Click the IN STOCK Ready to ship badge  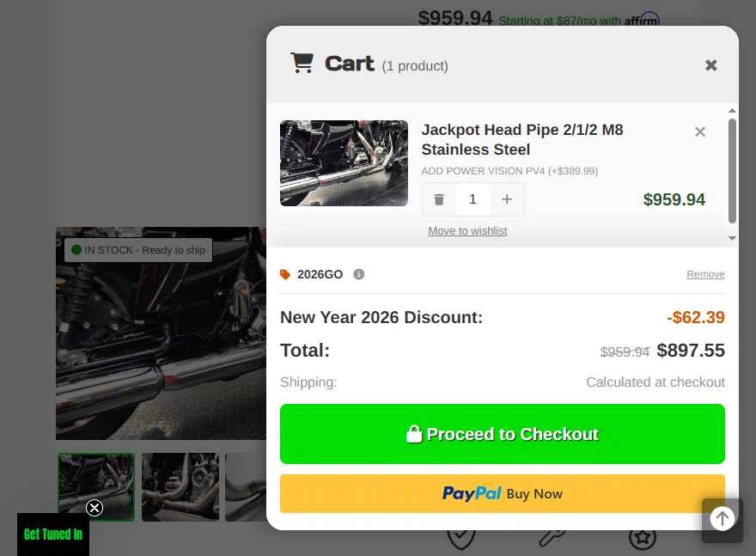point(138,250)
